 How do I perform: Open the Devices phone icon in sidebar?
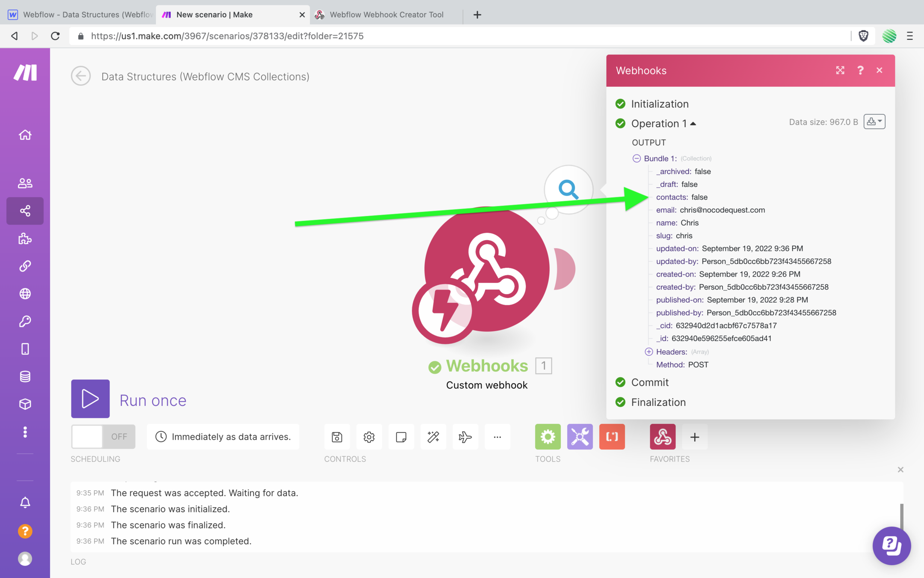click(25, 349)
